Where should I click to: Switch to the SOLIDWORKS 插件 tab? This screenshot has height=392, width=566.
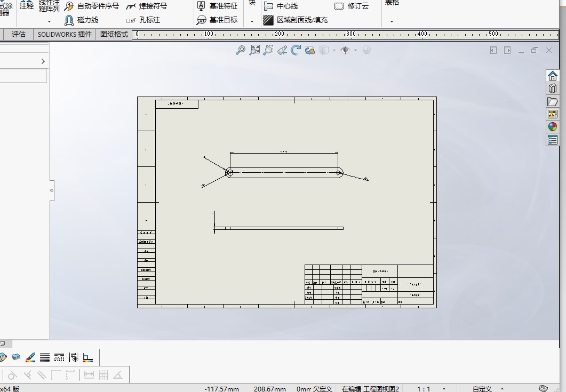65,34
